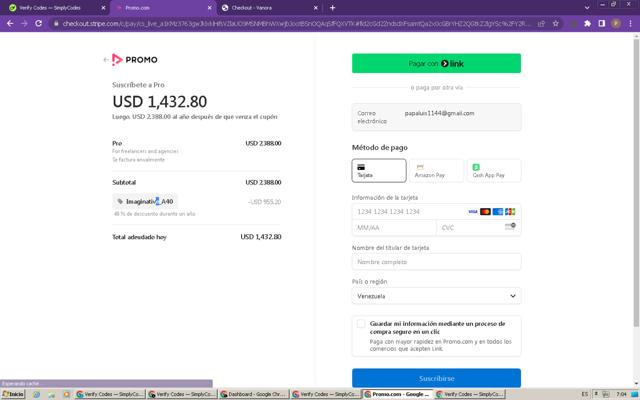This screenshot has width=640, height=400.
Task: Click the Mastercard brand icon
Action: (x=485, y=211)
